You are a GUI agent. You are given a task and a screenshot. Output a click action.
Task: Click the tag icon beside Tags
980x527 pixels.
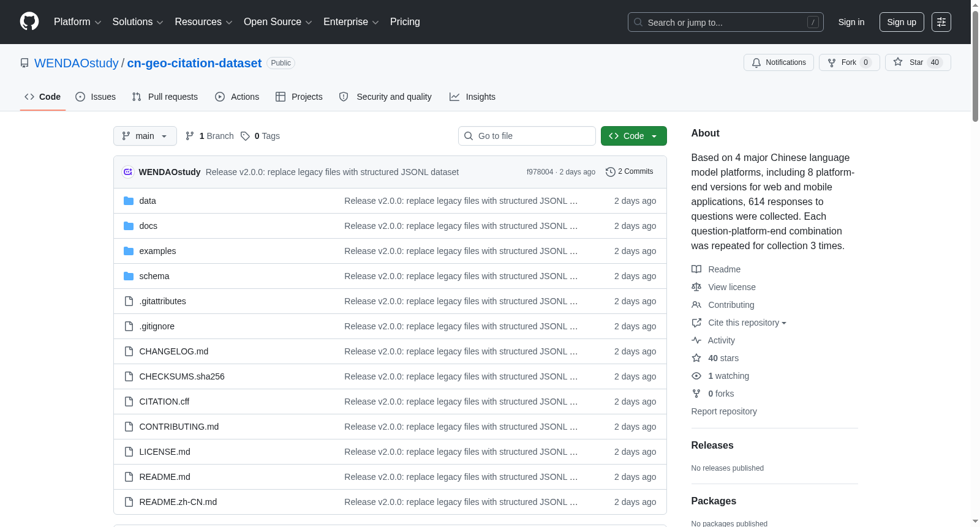pos(245,136)
